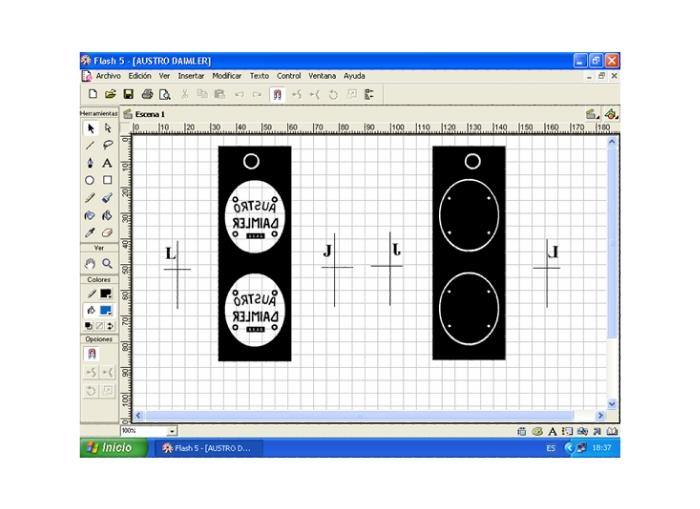This screenshot has width=700, height=509.
Task: Choose the Pen tool
Action: (90, 162)
